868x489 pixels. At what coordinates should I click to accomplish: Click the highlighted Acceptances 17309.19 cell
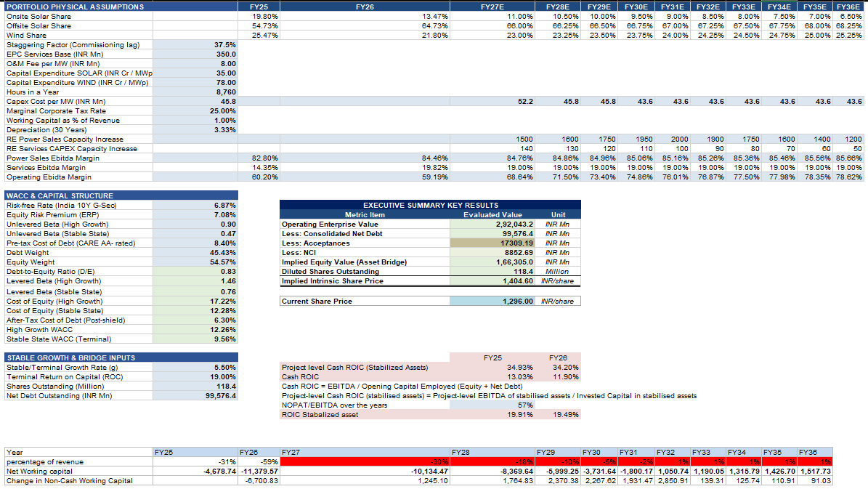[x=492, y=243]
